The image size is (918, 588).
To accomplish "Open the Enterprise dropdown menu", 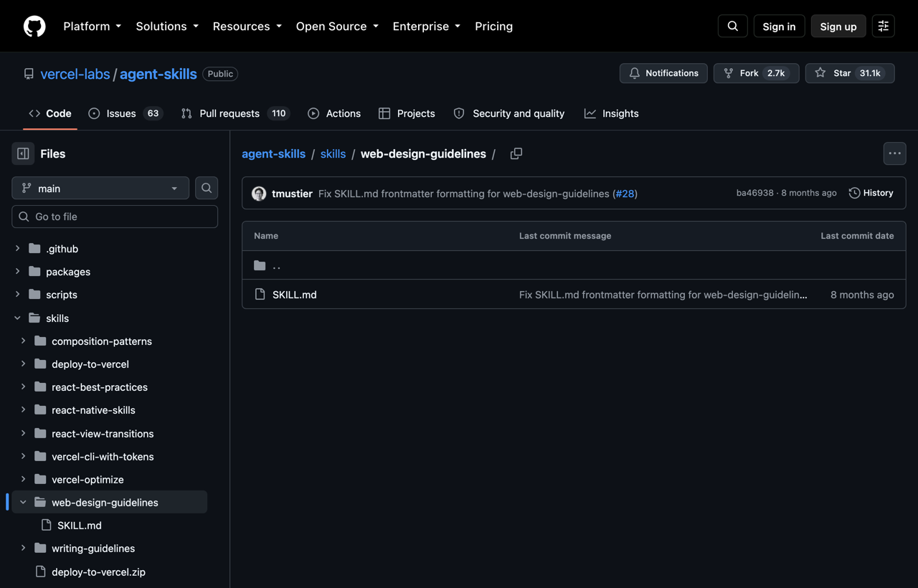I will (x=427, y=26).
